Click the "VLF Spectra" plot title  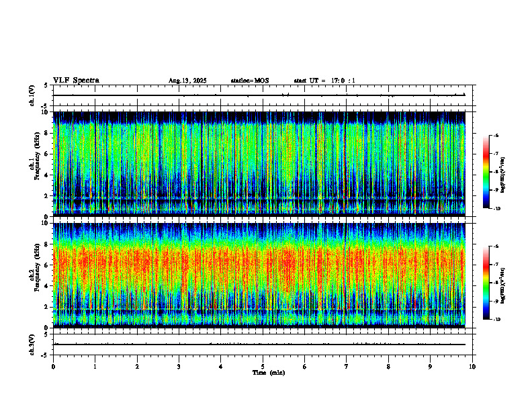pyautogui.click(x=76, y=81)
